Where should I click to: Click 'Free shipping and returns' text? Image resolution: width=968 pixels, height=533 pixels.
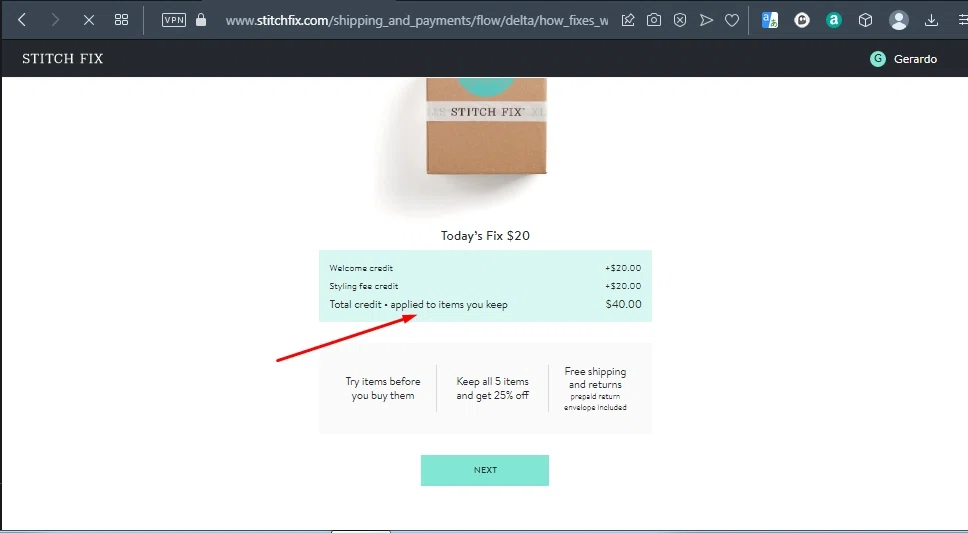point(595,378)
